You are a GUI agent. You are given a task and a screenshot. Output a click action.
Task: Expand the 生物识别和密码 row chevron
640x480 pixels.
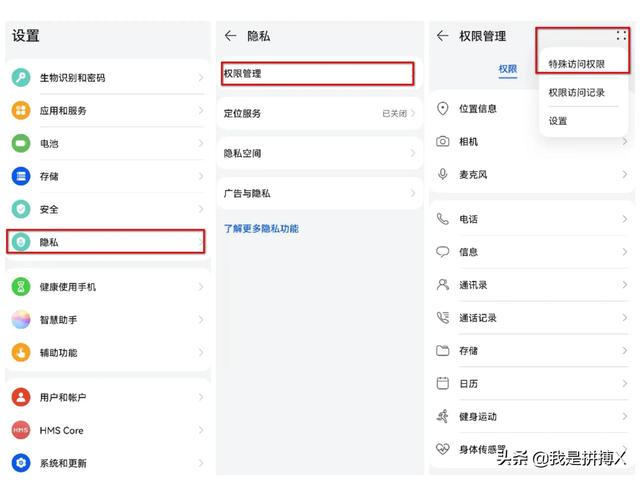(200, 78)
